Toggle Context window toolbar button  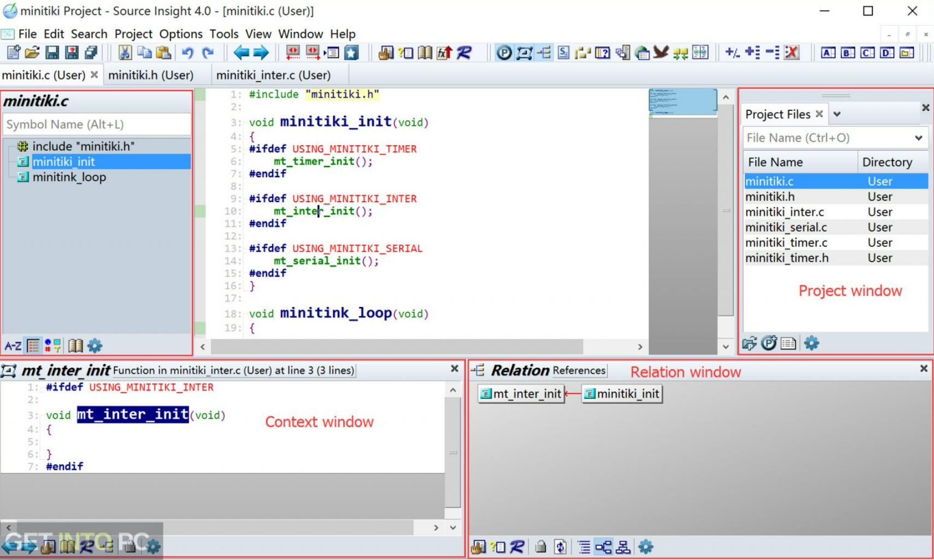[524, 52]
